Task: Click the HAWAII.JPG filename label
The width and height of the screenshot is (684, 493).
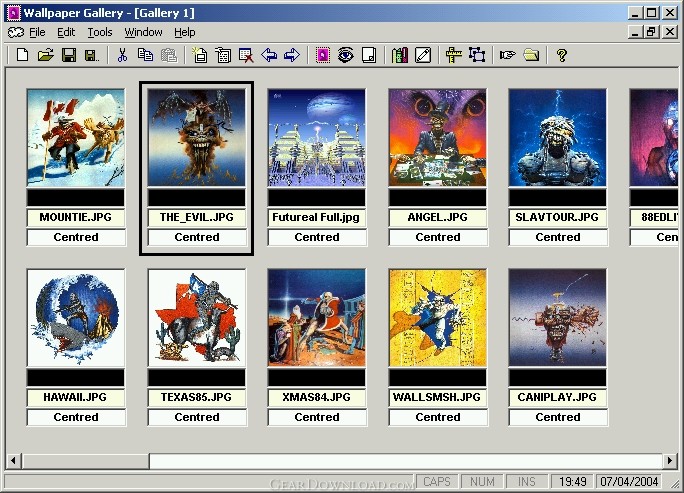Action: coord(75,397)
